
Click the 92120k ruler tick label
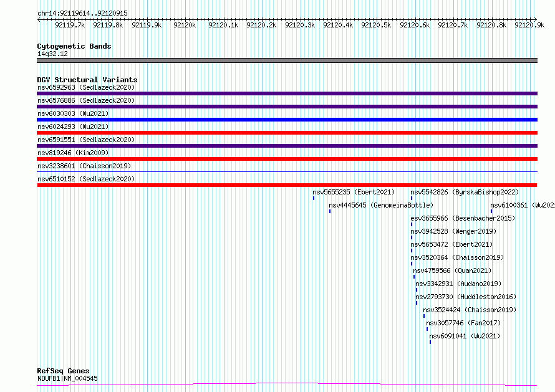coord(185,25)
